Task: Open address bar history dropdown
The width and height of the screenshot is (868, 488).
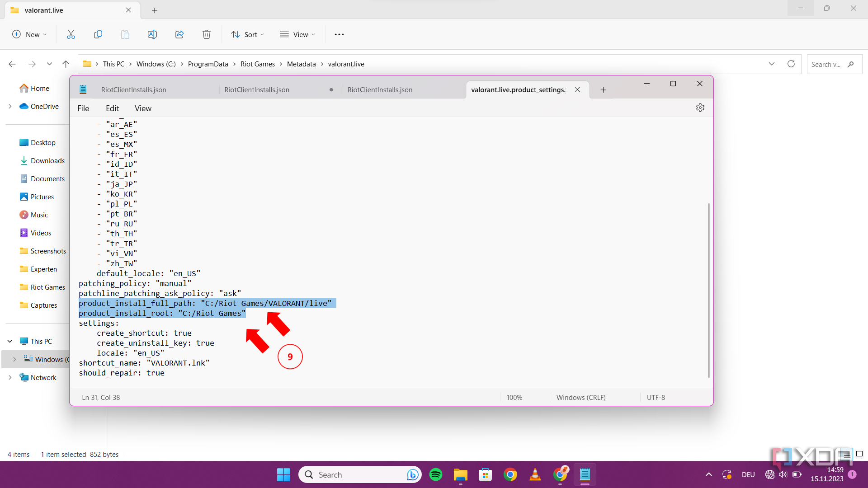Action: pyautogui.click(x=772, y=64)
